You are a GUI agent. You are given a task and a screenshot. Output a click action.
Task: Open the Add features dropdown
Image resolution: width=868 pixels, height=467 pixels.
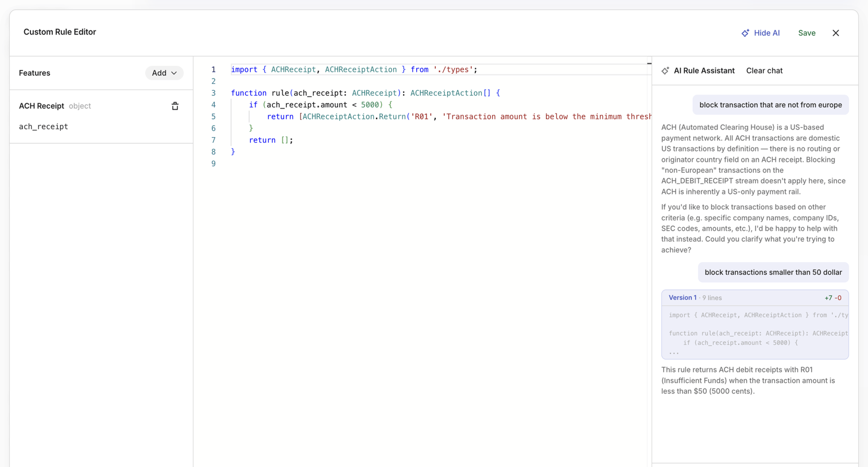pos(164,73)
